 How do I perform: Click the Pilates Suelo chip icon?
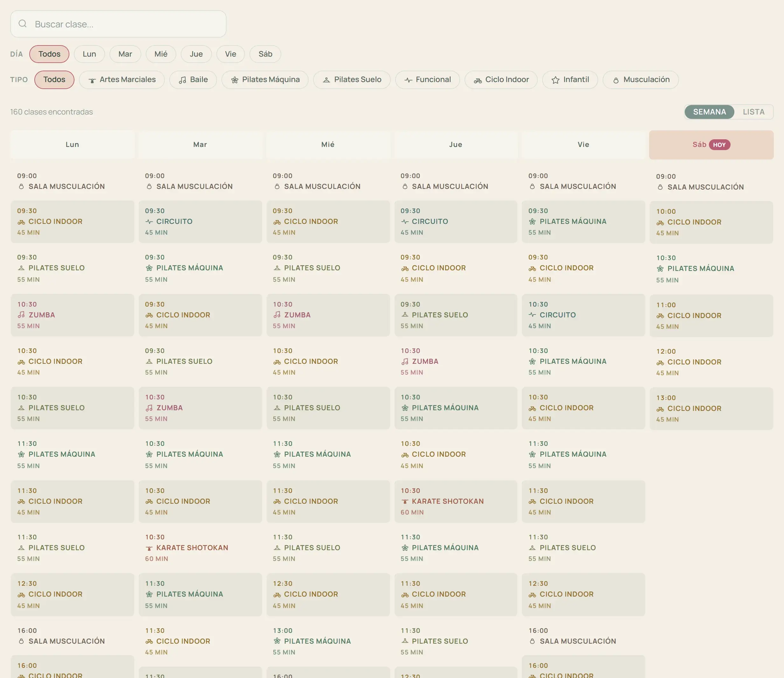coord(326,80)
